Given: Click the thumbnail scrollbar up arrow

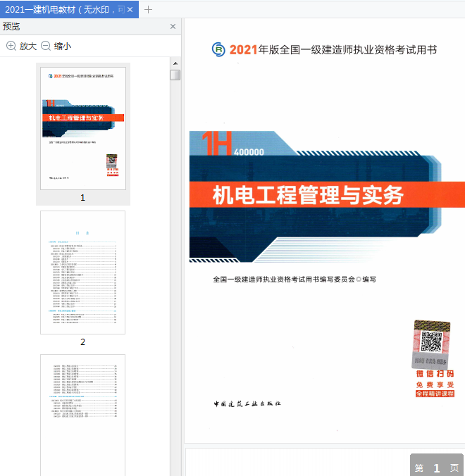Looking at the screenshot, I should tap(175, 63).
